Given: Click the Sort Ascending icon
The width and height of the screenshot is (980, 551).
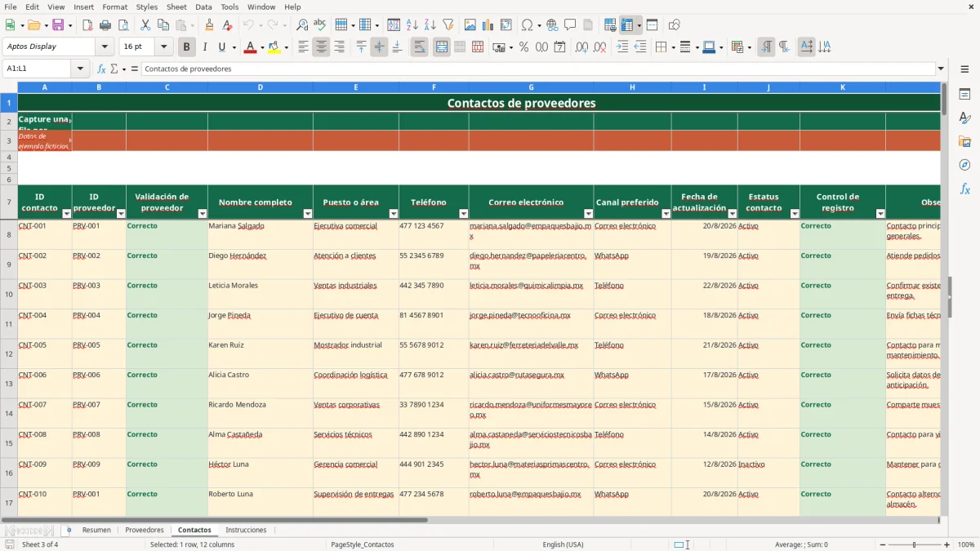Looking at the screenshot, I should pos(412,25).
